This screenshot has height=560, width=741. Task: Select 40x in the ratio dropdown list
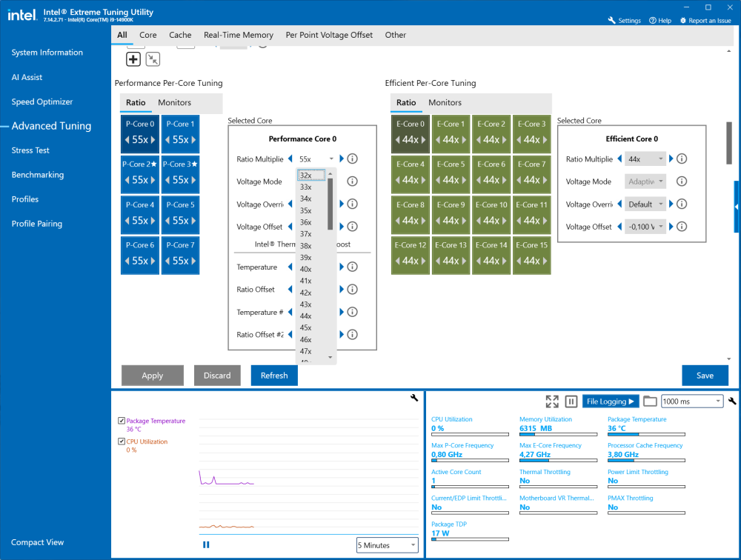[306, 270]
